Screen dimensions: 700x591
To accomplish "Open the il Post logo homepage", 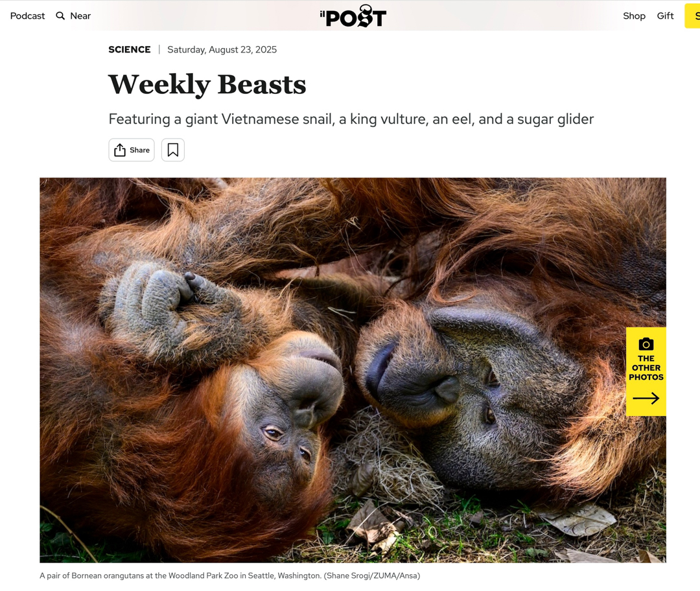I will click(x=353, y=16).
